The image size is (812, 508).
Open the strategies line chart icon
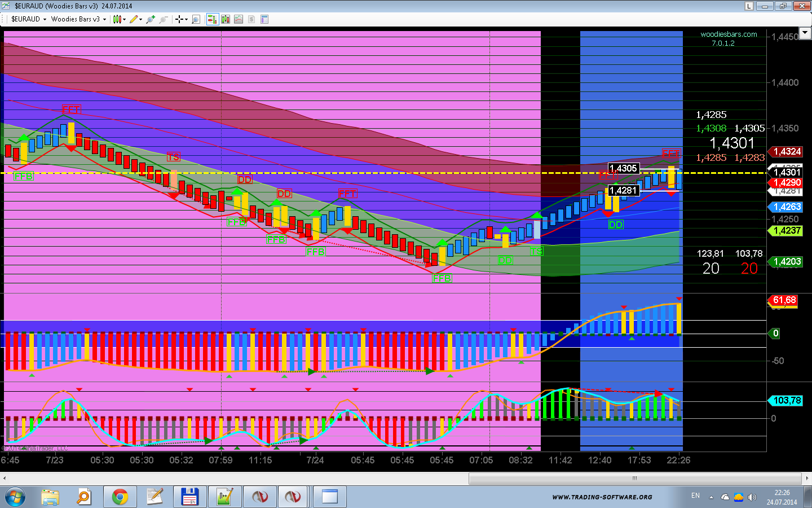(239, 19)
